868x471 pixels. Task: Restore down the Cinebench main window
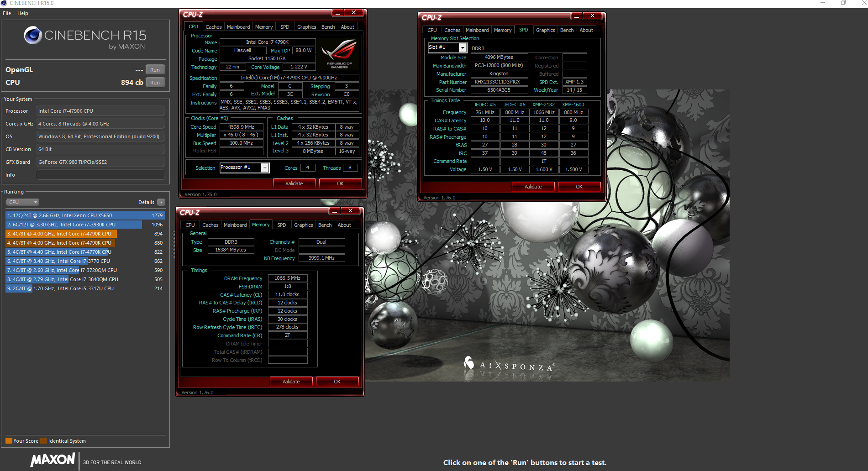(x=843, y=3)
